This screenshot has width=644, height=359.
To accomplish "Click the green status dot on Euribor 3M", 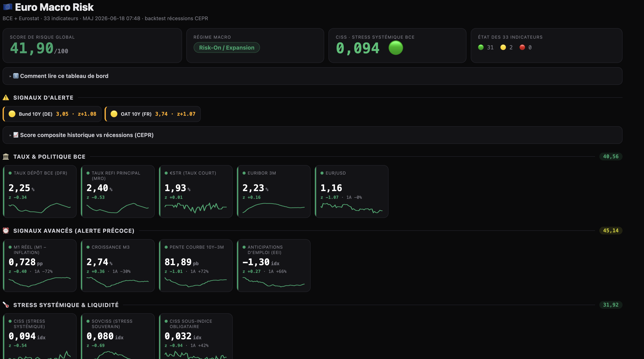I will (x=244, y=173).
